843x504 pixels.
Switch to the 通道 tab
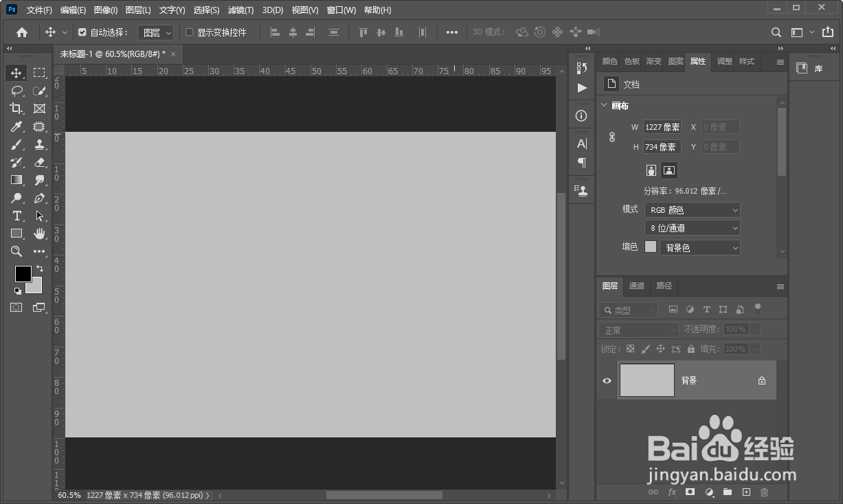(637, 286)
